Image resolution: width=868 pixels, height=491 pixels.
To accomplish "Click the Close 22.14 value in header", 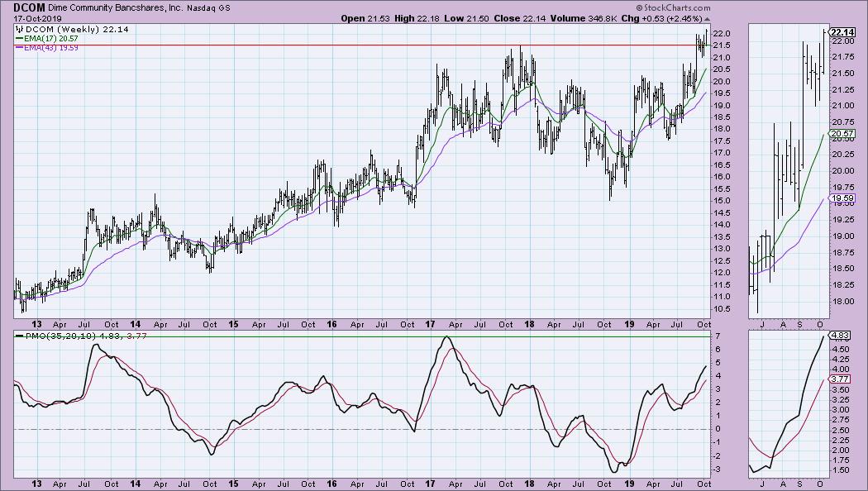I will (520, 18).
